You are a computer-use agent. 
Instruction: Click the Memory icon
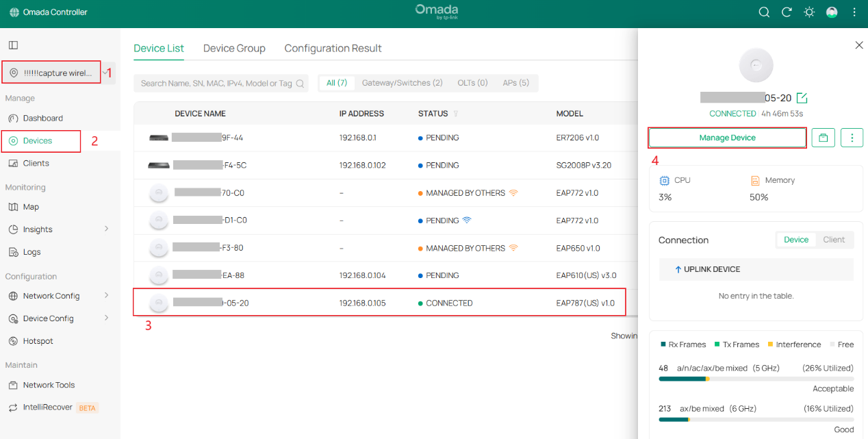[x=755, y=181]
